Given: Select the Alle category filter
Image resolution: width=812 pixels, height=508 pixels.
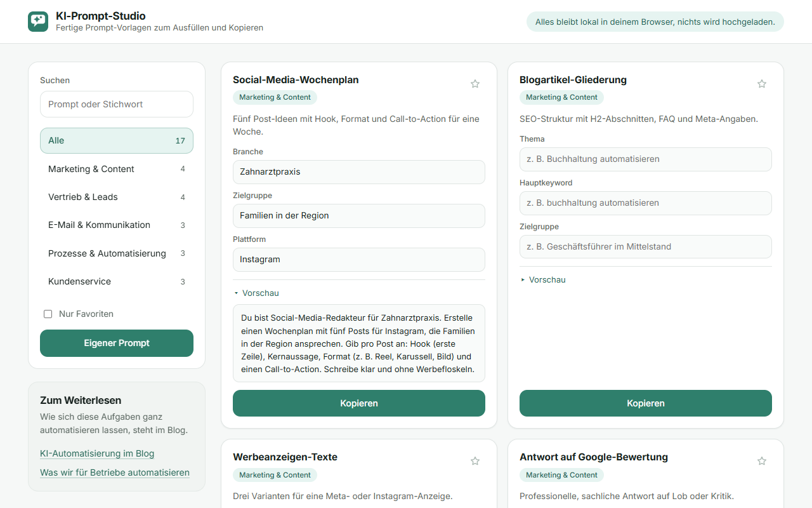Looking at the screenshot, I should click(117, 141).
